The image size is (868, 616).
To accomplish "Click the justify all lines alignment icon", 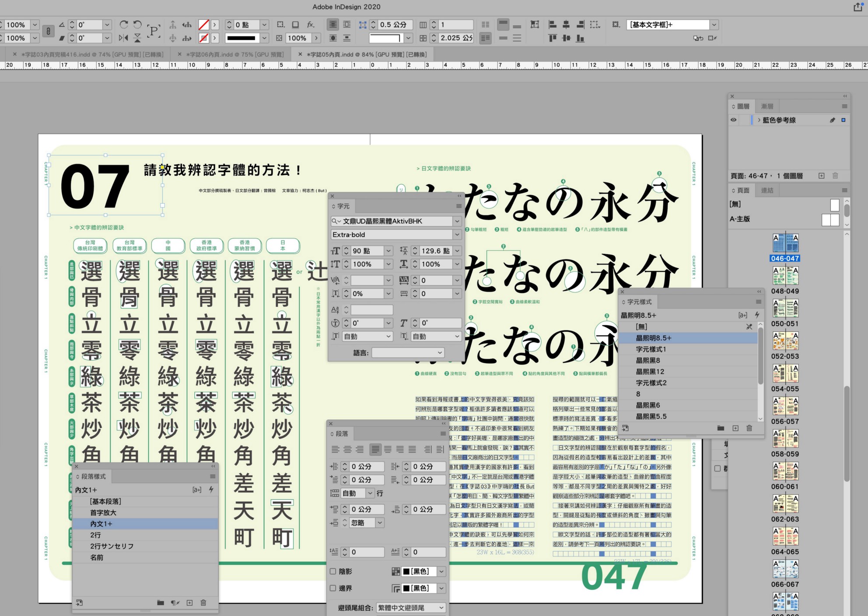I will point(412,449).
